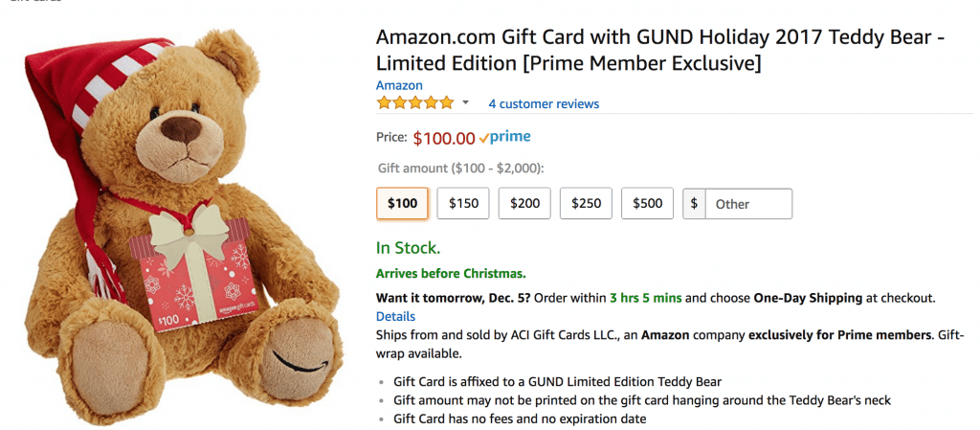Click the five-star rating icon
The image size is (980, 430).
click(x=414, y=102)
